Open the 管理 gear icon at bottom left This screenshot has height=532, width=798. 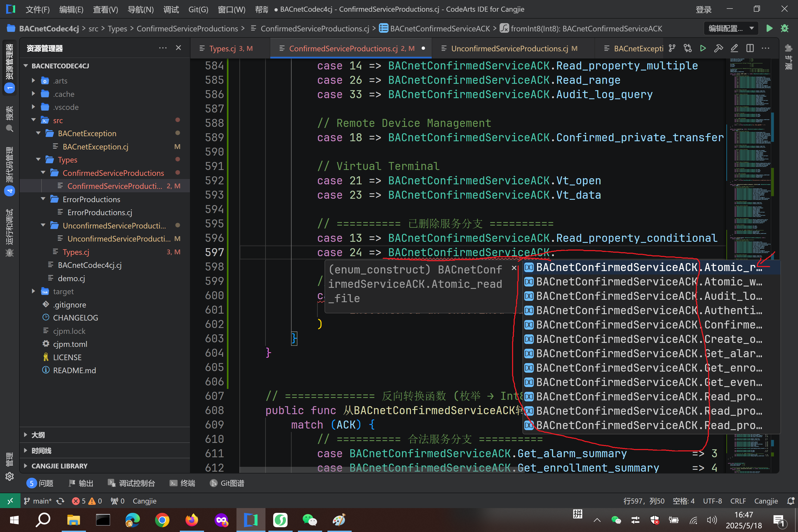coord(9,476)
